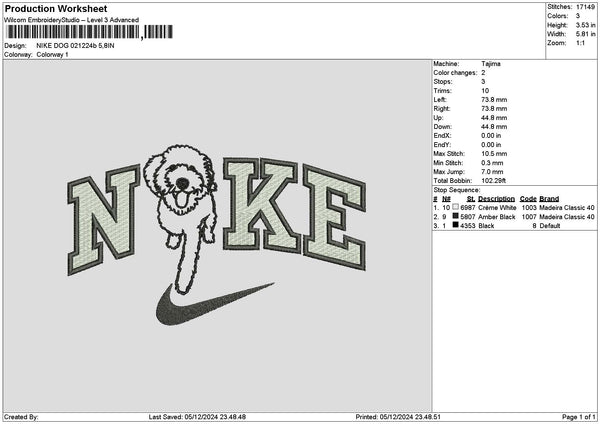Click the Width value '5.81 in'
Viewport: 600px width, 424px height.
tap(585, 34)
